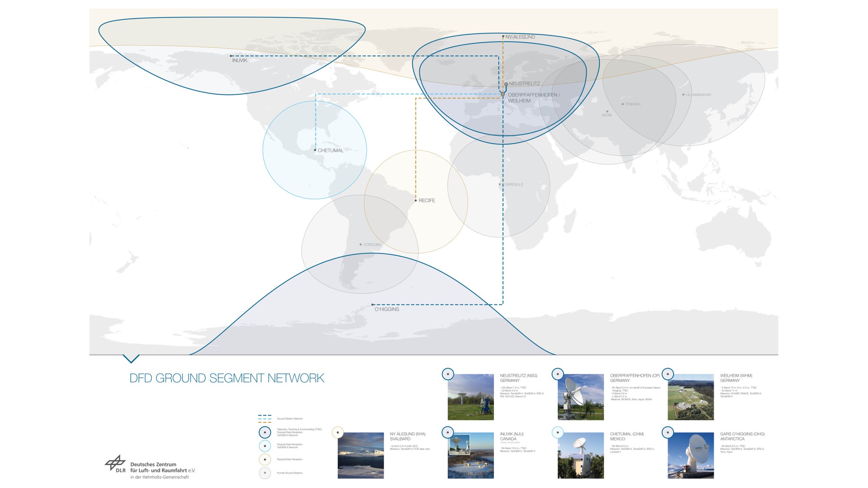Click the DLR logo emblem
Viewport: 868px width, 488px height.
(115, 464)
